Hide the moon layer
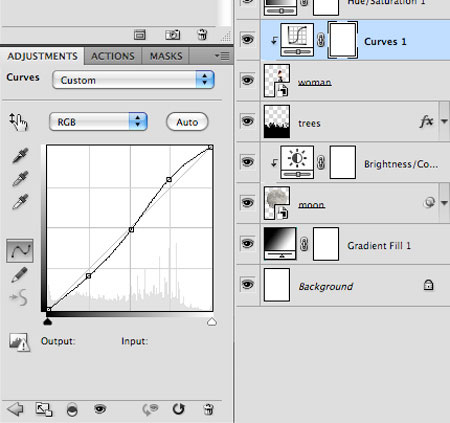450x423 pixels. 247,203
